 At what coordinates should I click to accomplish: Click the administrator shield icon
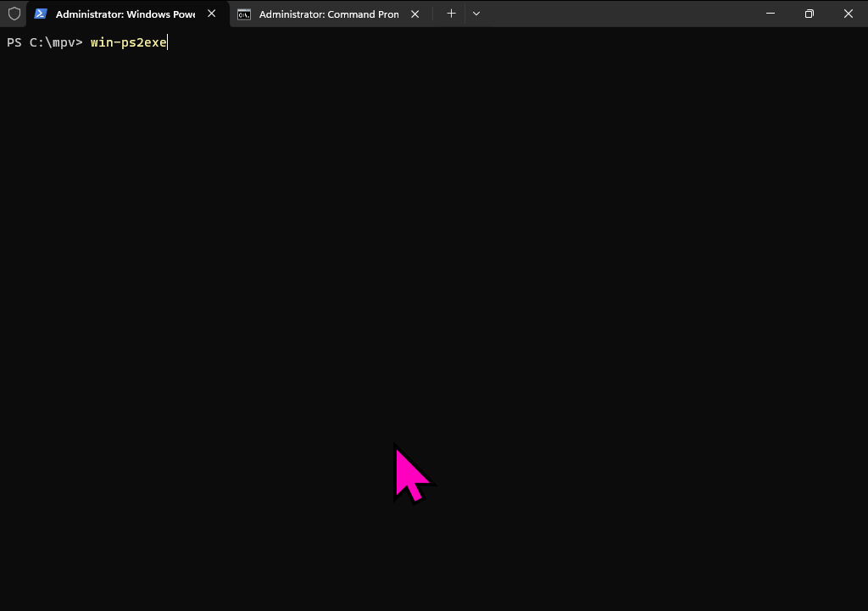tap(14, 14)
